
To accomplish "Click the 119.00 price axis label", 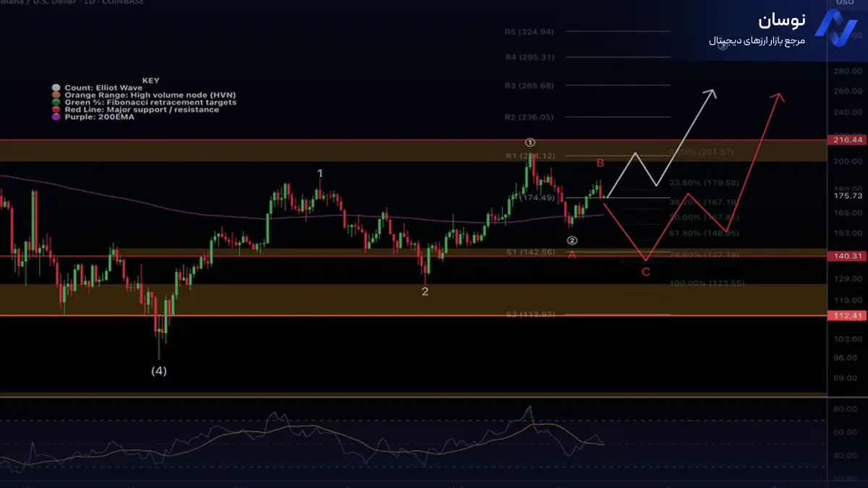I will coord(848,300).
